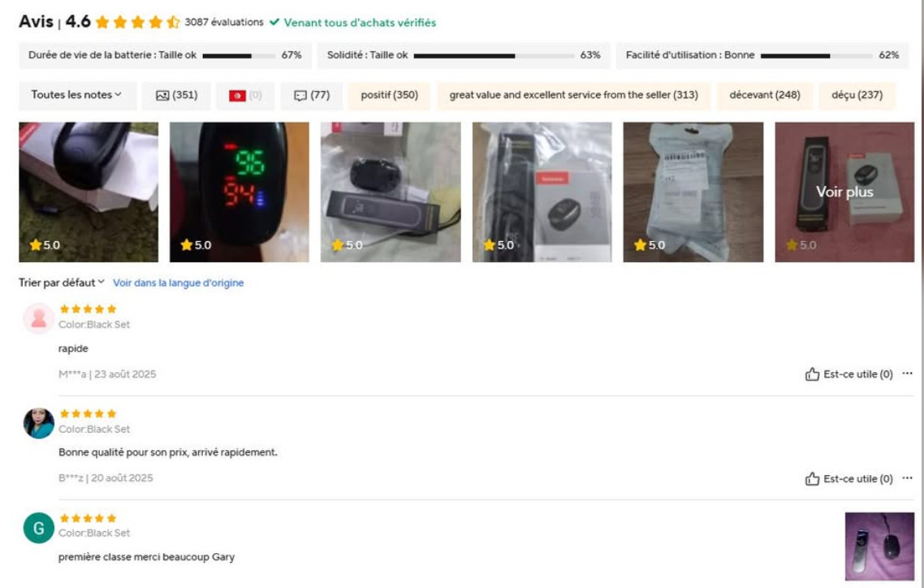Expand the Toutes les notes dropdown
The image size is (924, 588).
pyautogui.click(x=77, y=96)
